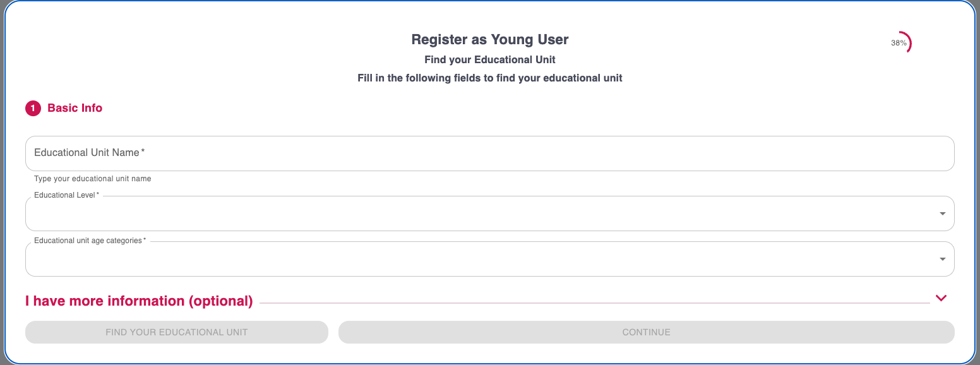Click the "Educational Unit Name" placeholder label

tap(88, 153)
